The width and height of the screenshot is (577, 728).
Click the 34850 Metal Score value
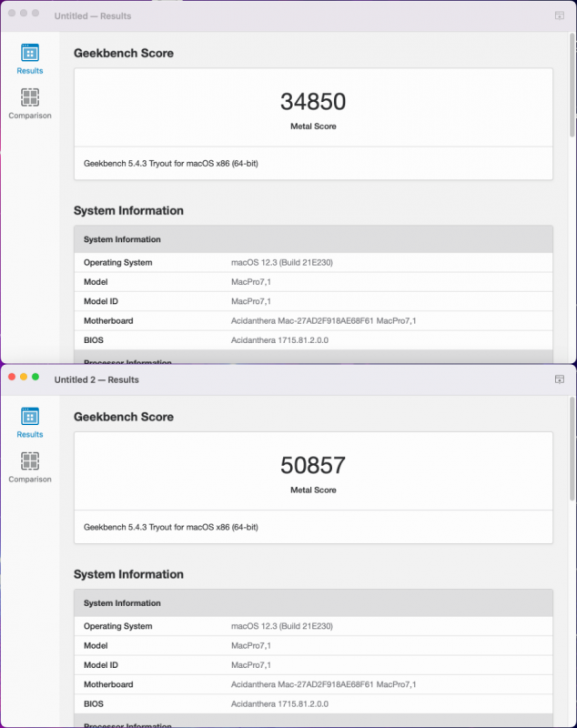coord(313,101)
